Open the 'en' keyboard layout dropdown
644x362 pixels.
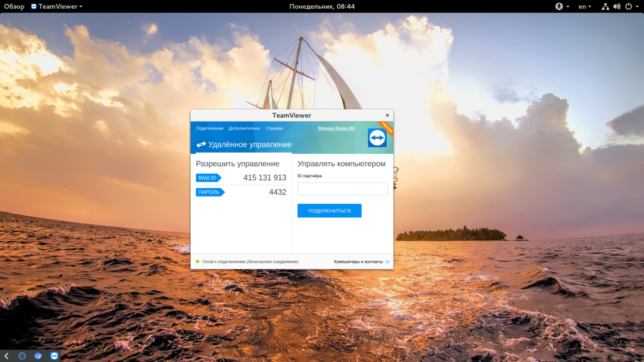[x=584, y=6]
